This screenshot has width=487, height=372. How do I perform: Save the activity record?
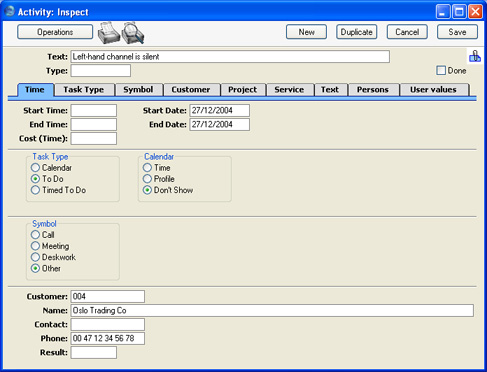457,32
